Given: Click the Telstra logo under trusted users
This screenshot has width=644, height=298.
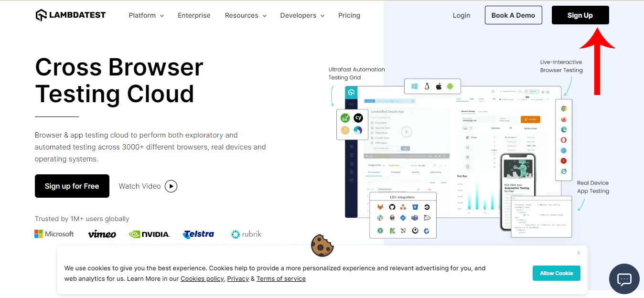Looking at the screenshot, I should tap(198, 234).
